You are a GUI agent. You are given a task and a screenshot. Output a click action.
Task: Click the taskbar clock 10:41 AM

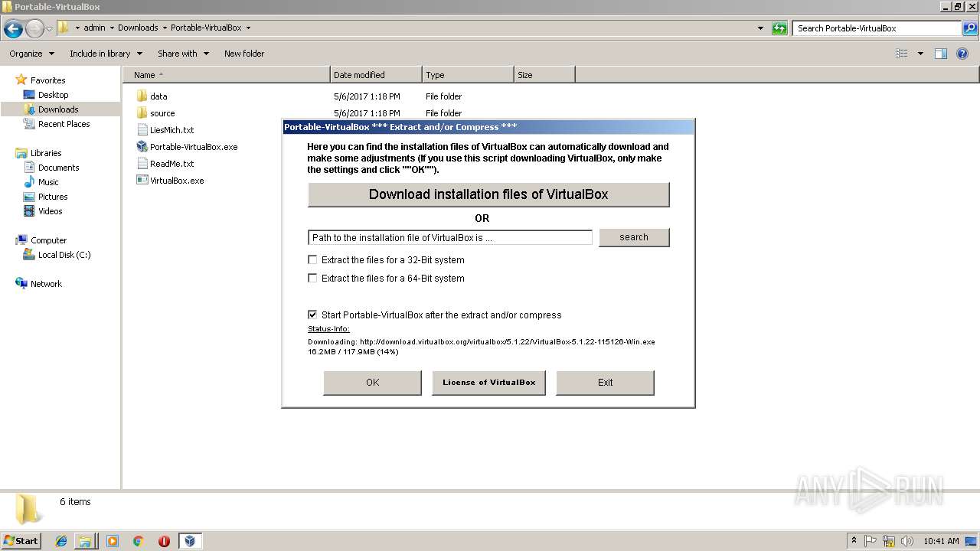(x=942, y=541)
